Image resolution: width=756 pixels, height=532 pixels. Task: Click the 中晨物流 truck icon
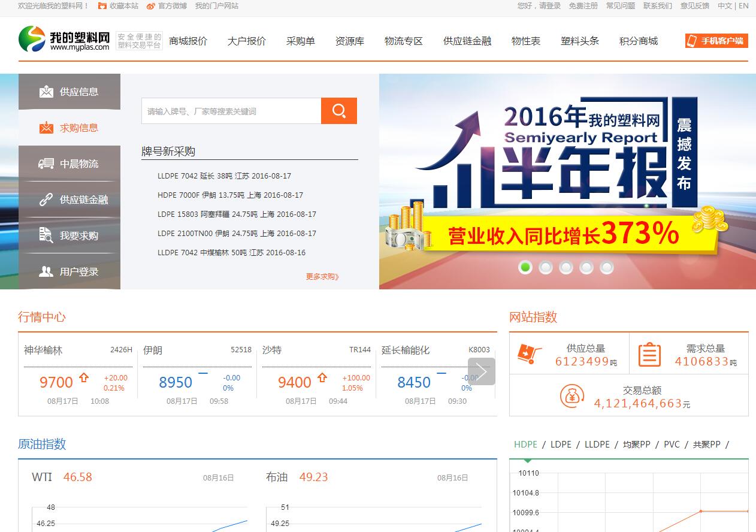click(46, 164)
